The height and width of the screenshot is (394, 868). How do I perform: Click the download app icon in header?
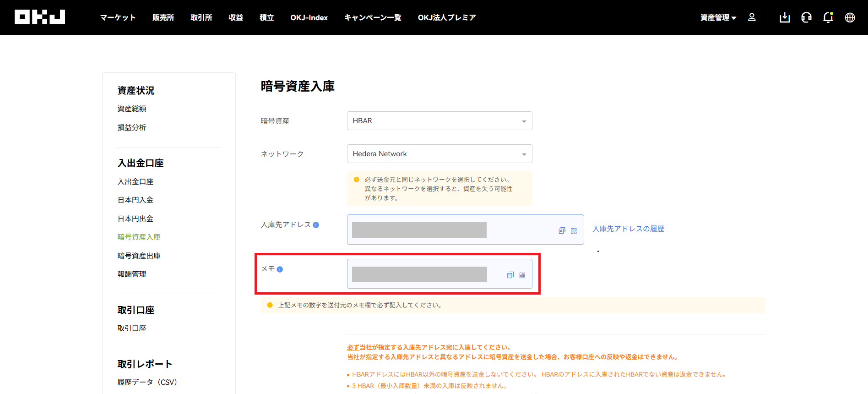(785, 17)
